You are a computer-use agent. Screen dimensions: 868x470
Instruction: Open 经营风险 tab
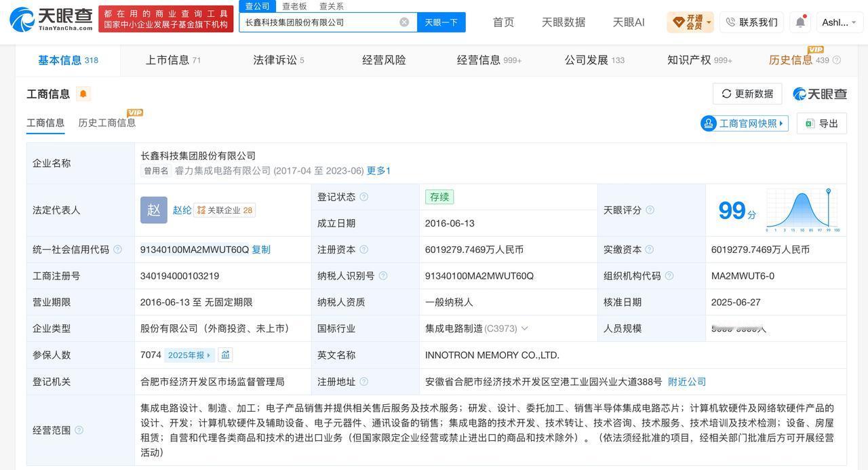(x=384, y=60)
